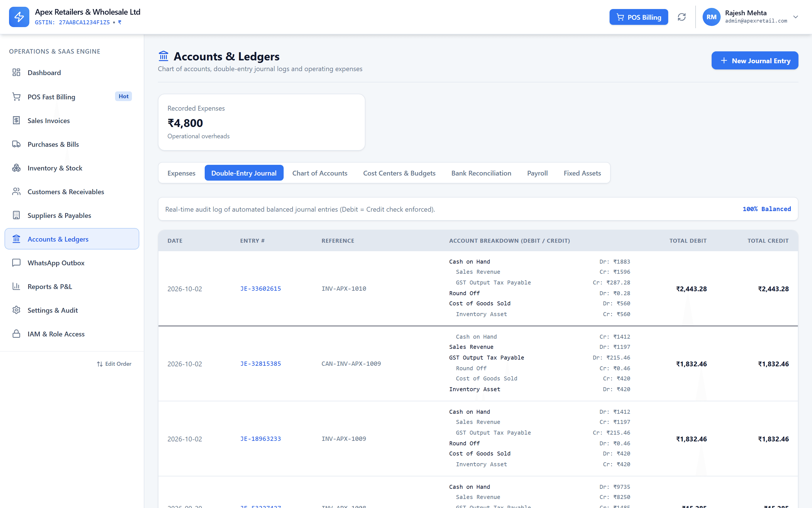Image resolution: width=812 pixels, height=508 pixels.
Task: Click the Dashboard grid icon in sidebar
Action: [x=16, y=73]
